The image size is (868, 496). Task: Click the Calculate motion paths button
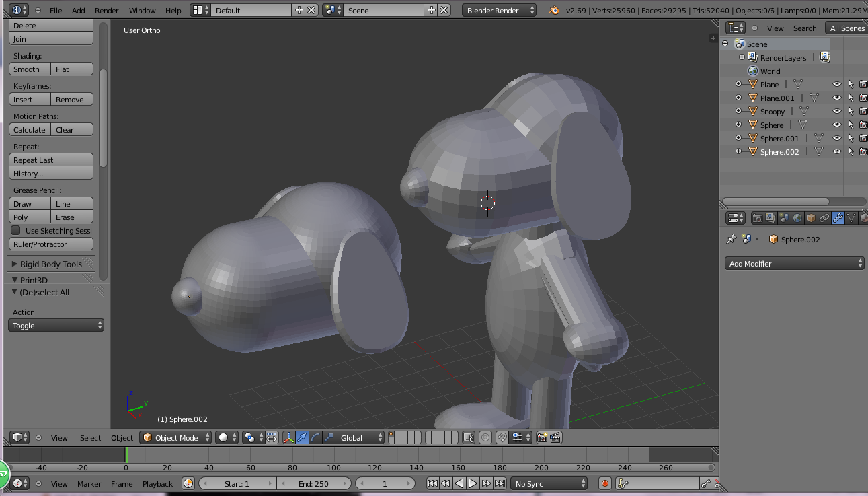click(30, 129)
